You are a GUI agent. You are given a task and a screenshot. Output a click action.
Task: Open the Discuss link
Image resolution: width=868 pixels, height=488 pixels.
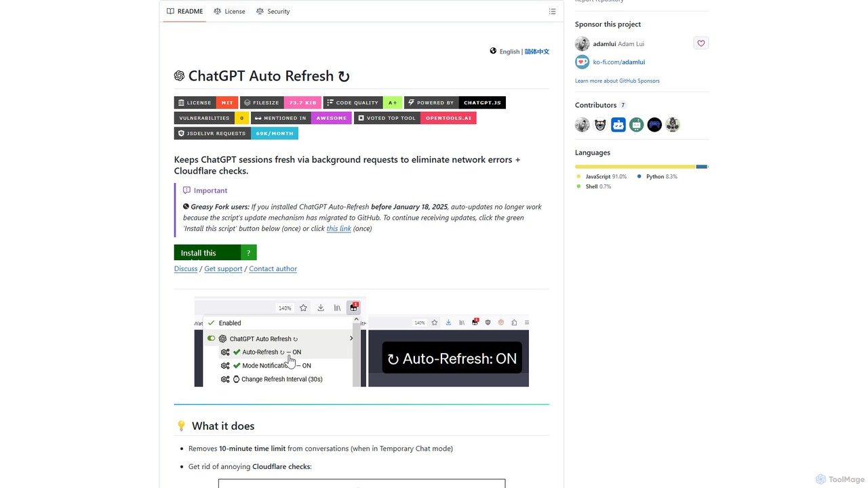pyautogui.click(x=186, y=269)
